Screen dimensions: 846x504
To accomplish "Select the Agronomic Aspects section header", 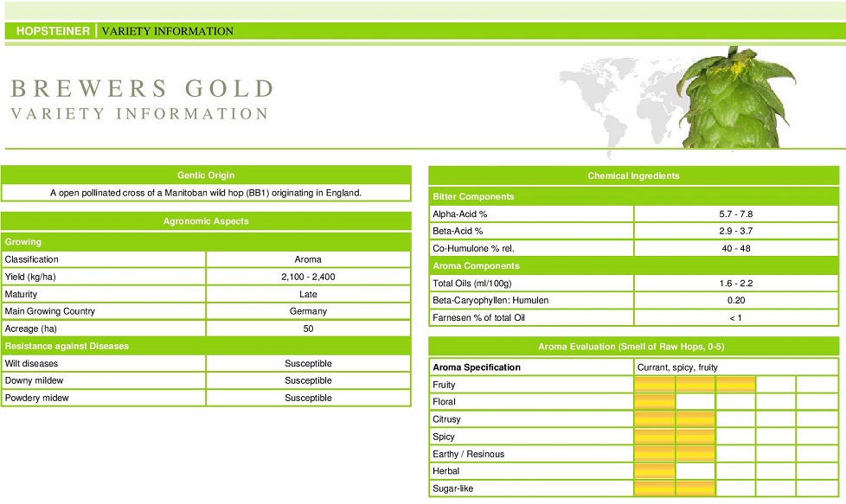I will [206, 221].
